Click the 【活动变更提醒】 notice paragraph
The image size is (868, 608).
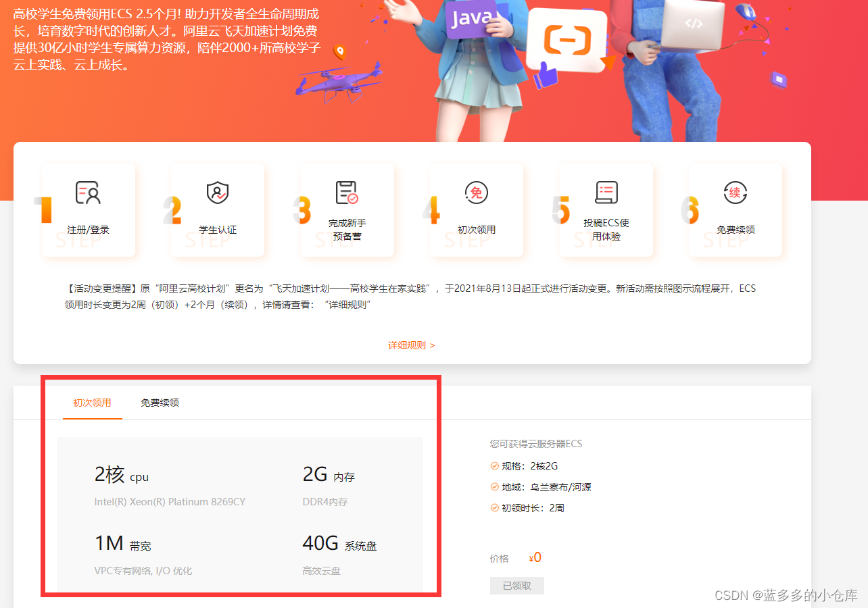tap(410, 297)
